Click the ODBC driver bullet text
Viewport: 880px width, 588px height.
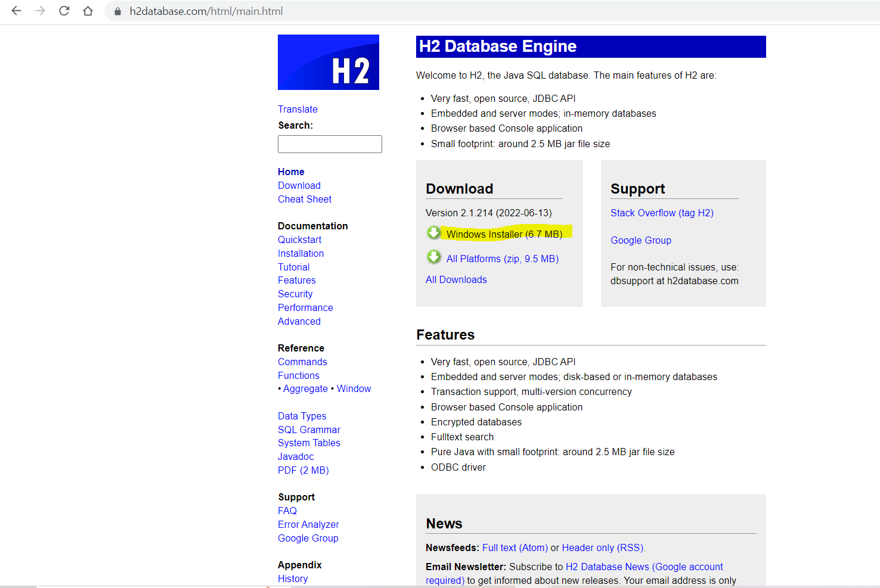458,467
